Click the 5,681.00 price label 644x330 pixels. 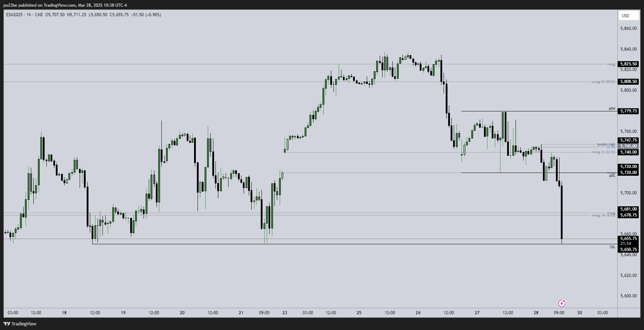pyautogui.click(x=628, y=209)
